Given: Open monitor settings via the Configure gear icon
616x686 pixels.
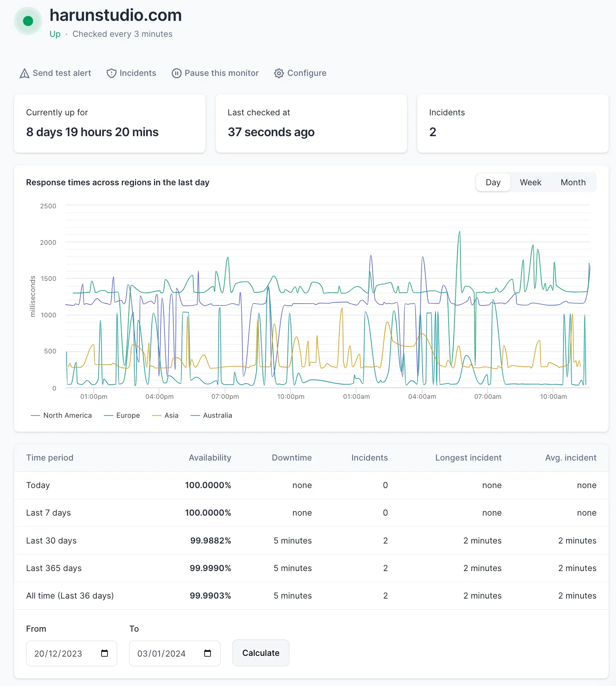Looking at the screenshot, I should [279, 73].
